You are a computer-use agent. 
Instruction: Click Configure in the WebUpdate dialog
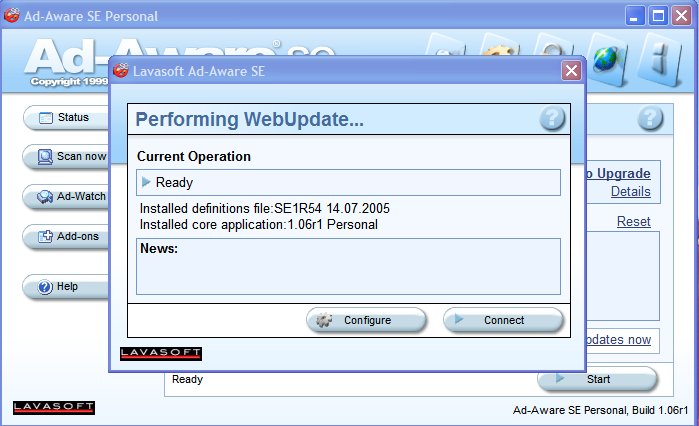[x=366, y=320]
